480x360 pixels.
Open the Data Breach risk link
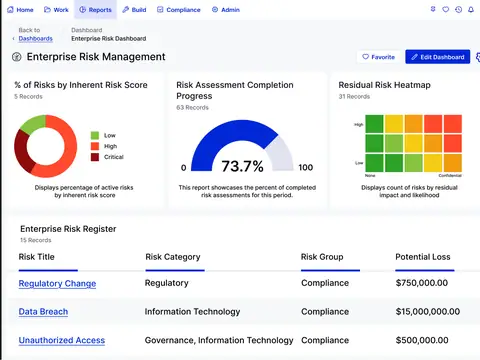tap(43, 312)
